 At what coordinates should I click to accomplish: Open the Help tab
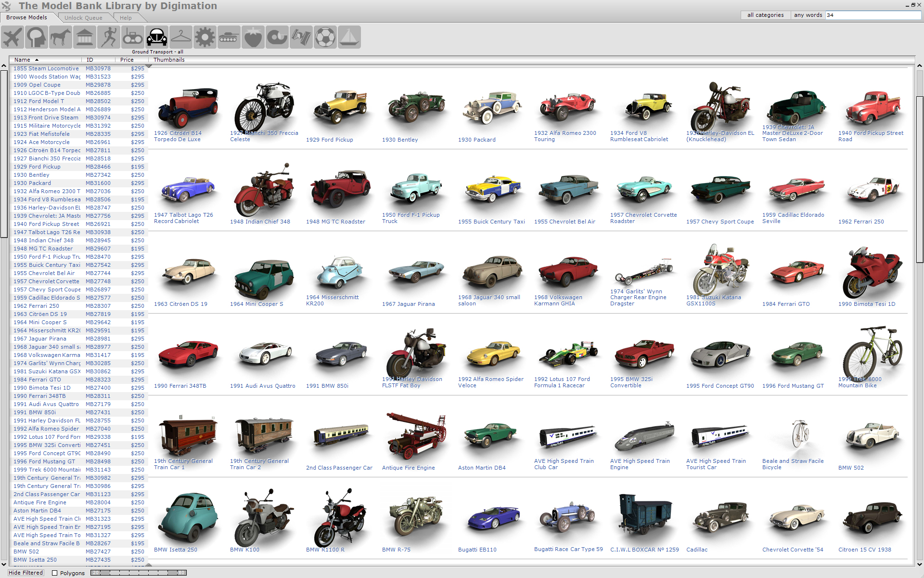pyautogui.click(x=126, y=18)
